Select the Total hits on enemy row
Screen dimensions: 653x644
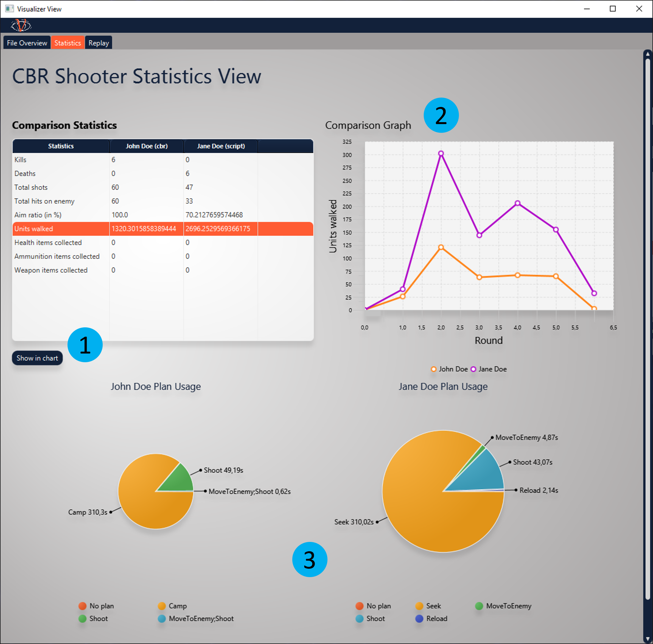point(162,201)
